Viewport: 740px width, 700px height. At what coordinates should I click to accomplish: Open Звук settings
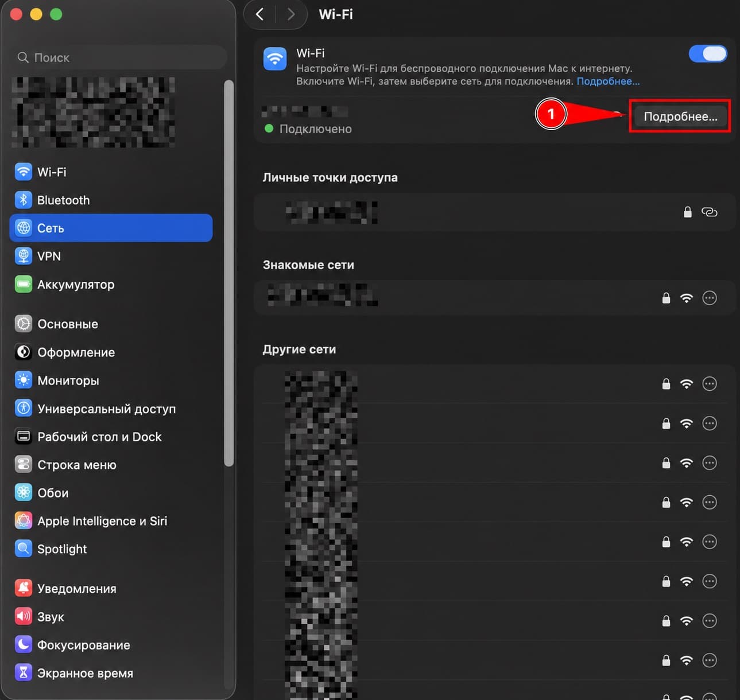coord(111,616)
